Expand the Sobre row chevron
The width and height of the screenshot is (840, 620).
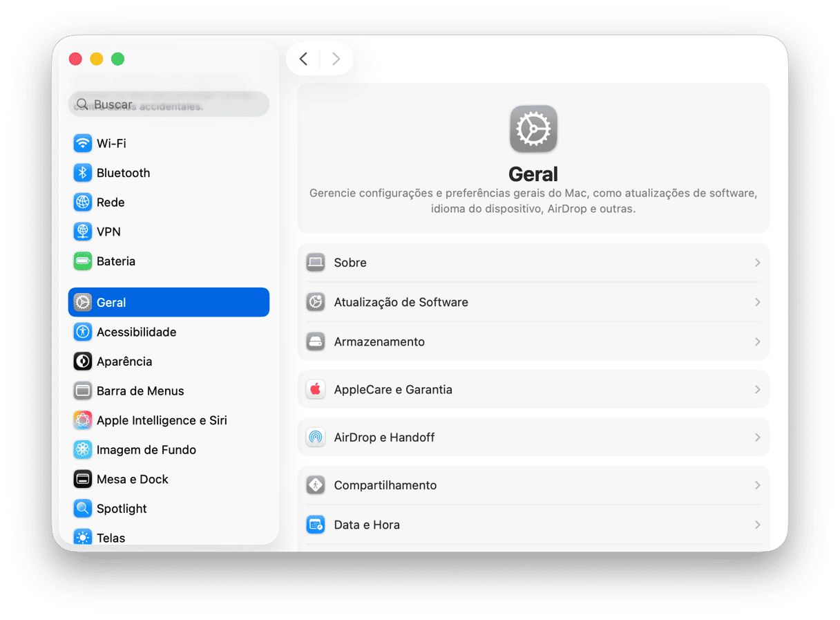tap(757, 263)
